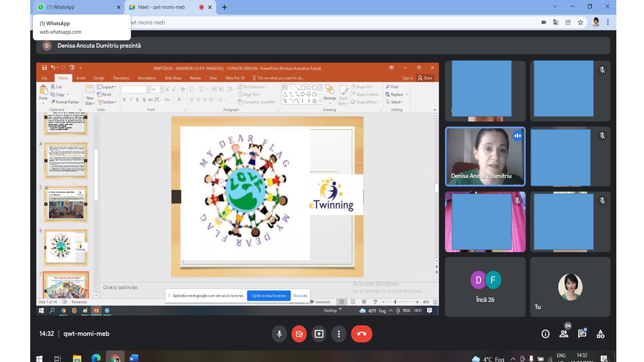The image size is (644, 362).
Task: Expand the Section dropdown
Action: pos(107,102)
